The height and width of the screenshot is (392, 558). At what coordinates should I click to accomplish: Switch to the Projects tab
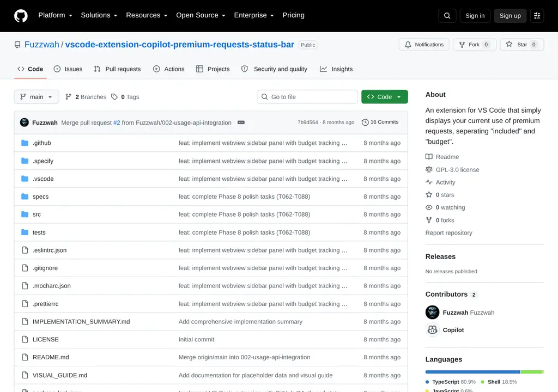click(213, 69)
